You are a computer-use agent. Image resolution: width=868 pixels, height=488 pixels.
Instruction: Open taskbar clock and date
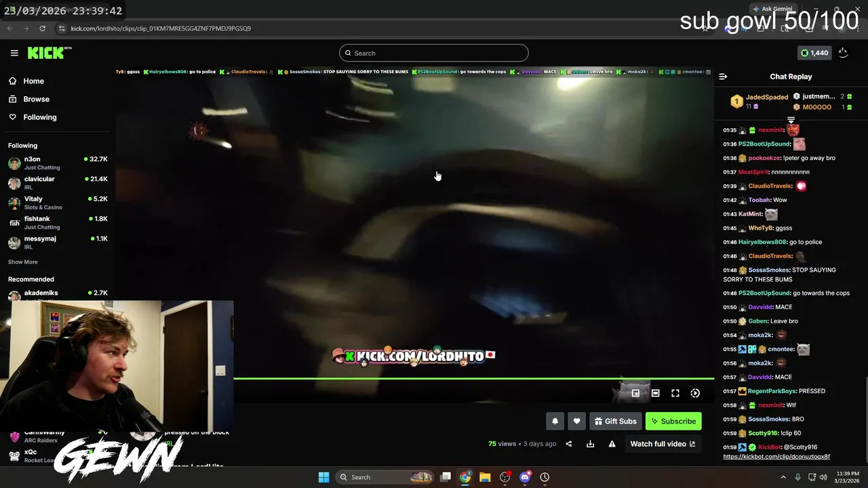point(847,477)
